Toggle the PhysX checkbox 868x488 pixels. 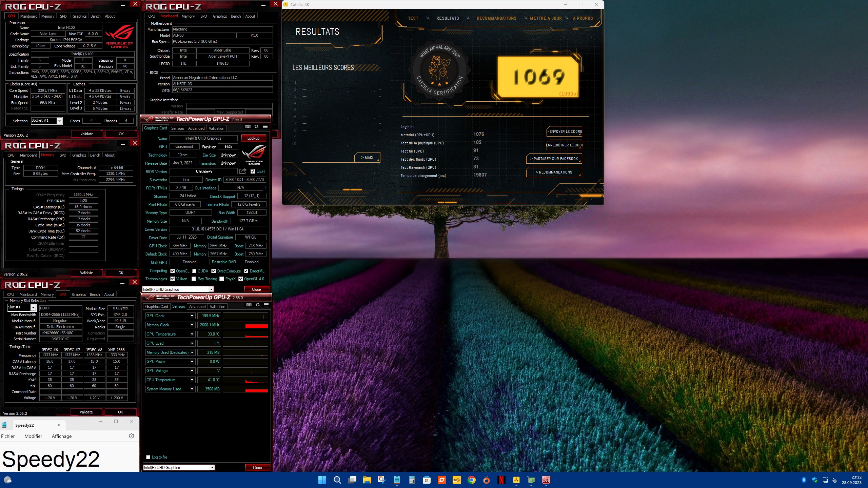[x=222, y=279]
